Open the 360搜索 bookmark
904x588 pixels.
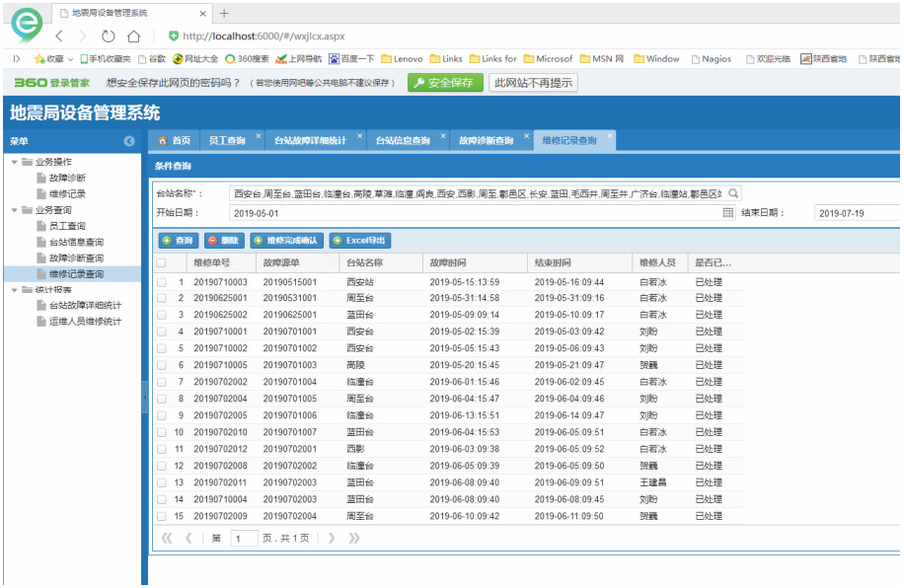pos(247,59)
